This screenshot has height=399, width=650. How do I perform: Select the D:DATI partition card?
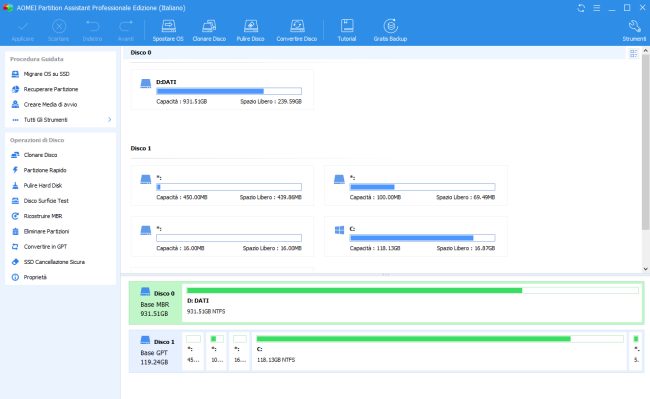click(222, 90)
